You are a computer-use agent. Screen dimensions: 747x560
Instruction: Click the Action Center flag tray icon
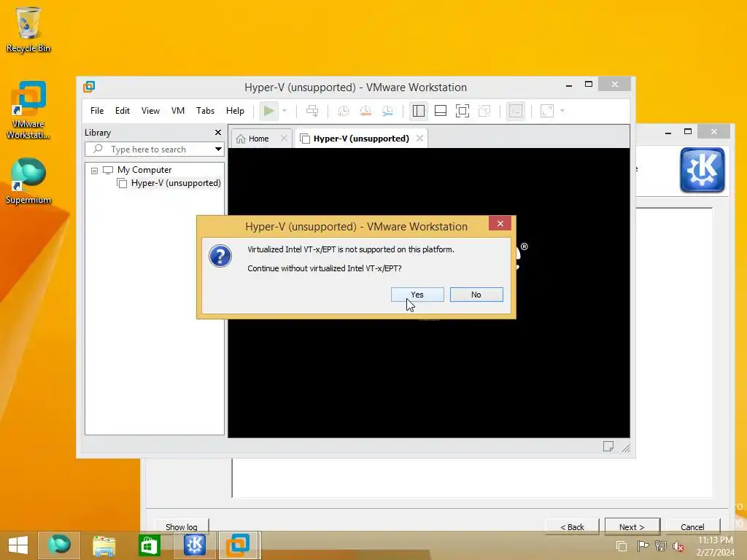(x=643, y=545)
